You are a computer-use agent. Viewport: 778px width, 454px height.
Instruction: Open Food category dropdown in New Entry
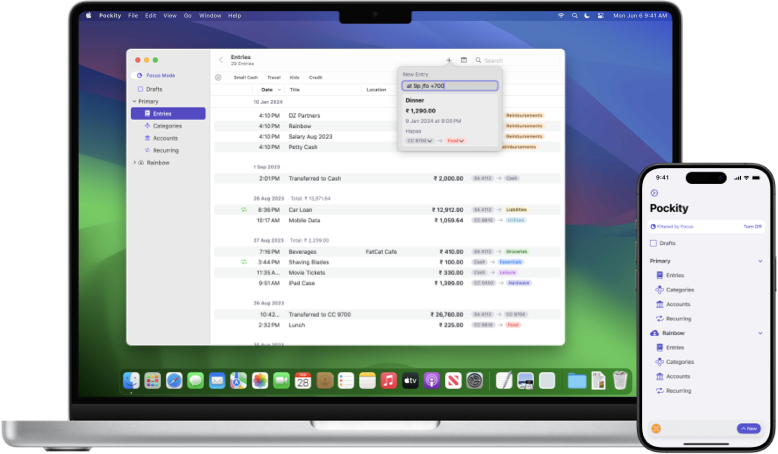(x=455, y=141)
